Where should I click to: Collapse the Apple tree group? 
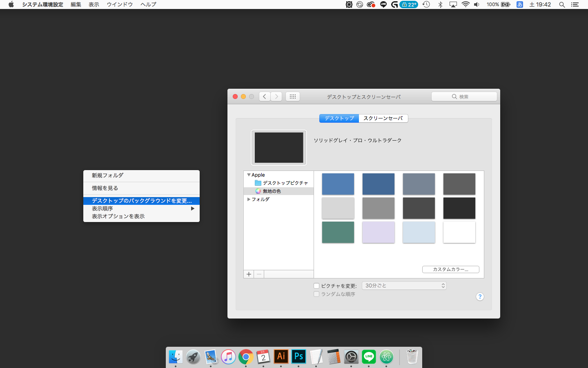249,175
